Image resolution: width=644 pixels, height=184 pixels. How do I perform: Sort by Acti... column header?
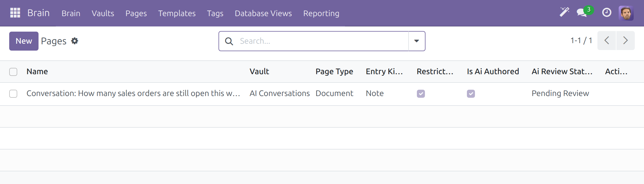coord(616,72)
